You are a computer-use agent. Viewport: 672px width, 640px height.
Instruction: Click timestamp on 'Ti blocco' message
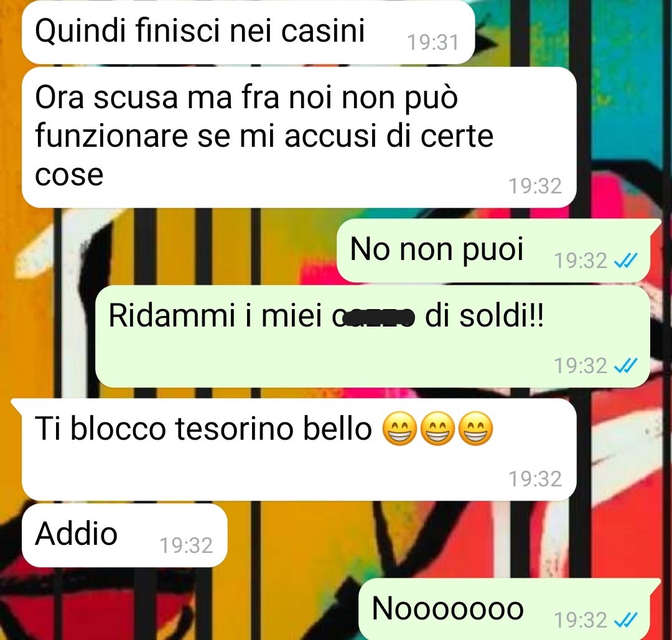[x=535, y=479]
